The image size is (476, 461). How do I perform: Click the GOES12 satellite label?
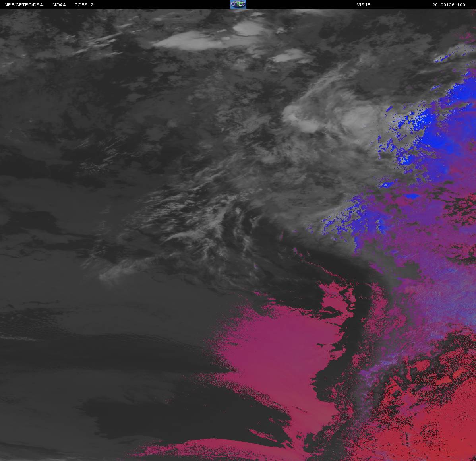[84, 5]
